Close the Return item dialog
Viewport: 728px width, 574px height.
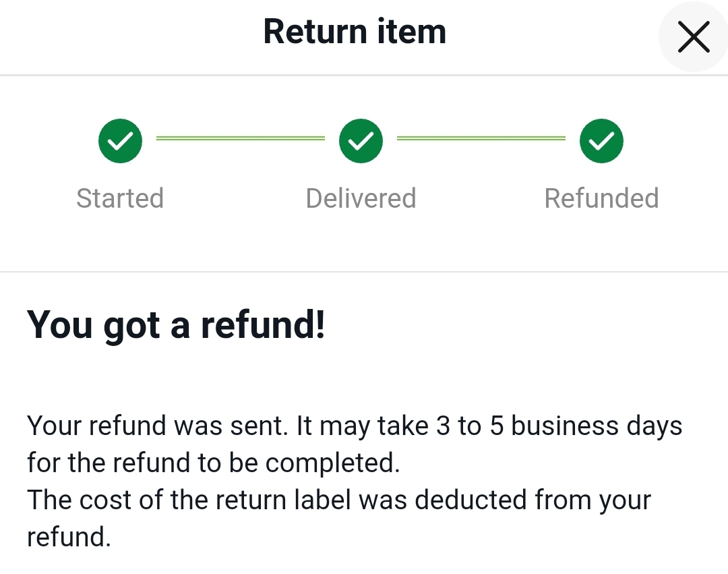click(694, 36)
